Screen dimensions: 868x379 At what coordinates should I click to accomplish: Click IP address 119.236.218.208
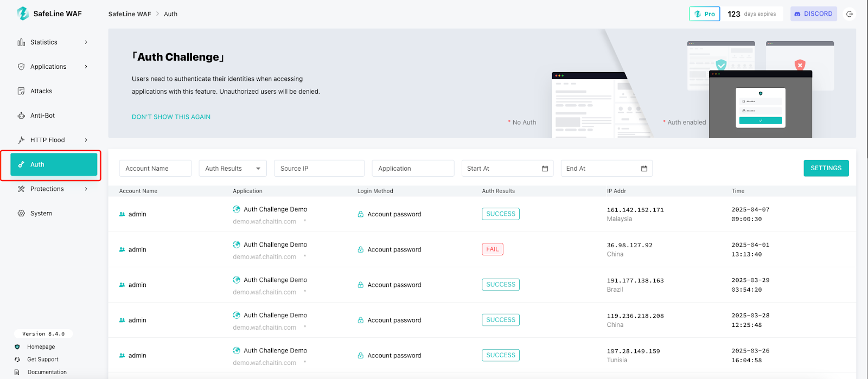coord(635,316)
